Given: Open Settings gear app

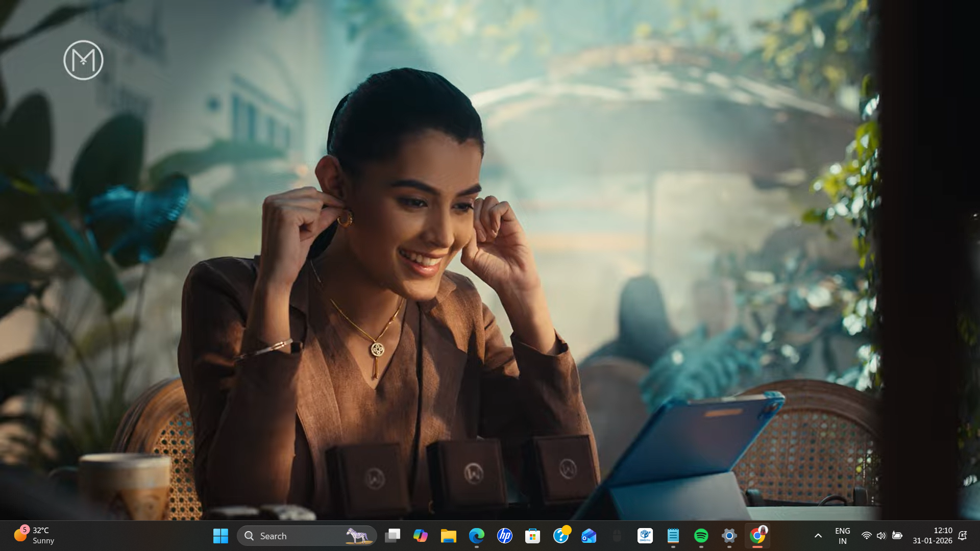Looking at the screenshot, I should point(729,536).
